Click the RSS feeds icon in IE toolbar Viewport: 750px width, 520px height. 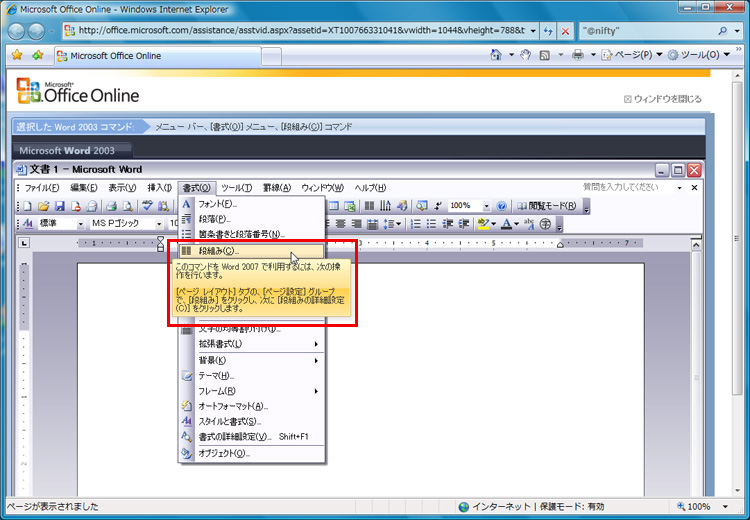click(544, 55)
